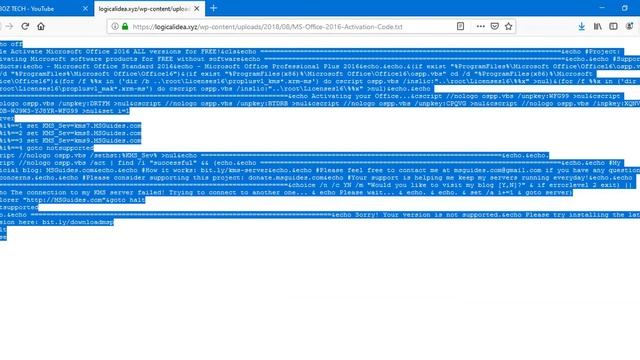640x360 pixels.
Task: Toggle the sidebar view icon
Action: click(x=613, y=27)
